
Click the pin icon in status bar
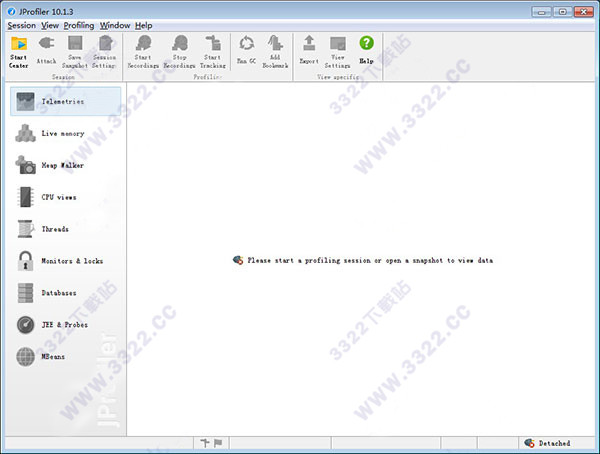pos(205,443)
